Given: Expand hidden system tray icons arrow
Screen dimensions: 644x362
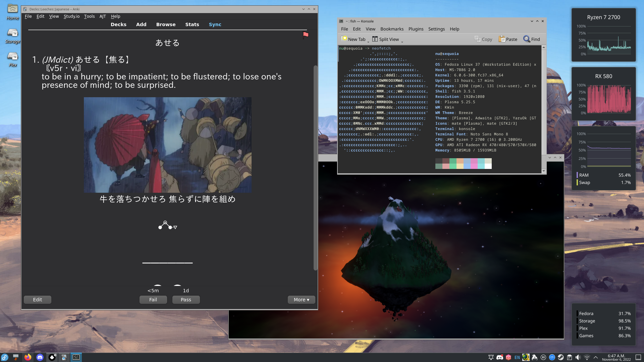Looking at the screenshot, I should (x=596, y=357).
